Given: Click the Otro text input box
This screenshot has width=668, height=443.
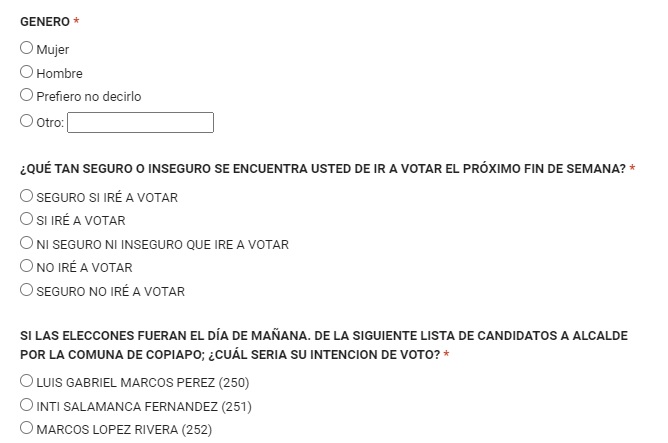Looking at the screenshot, I should (140, 123).
